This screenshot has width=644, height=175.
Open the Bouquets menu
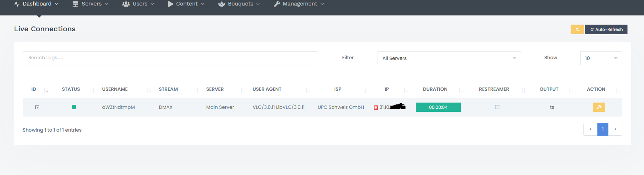click(239, 4)
